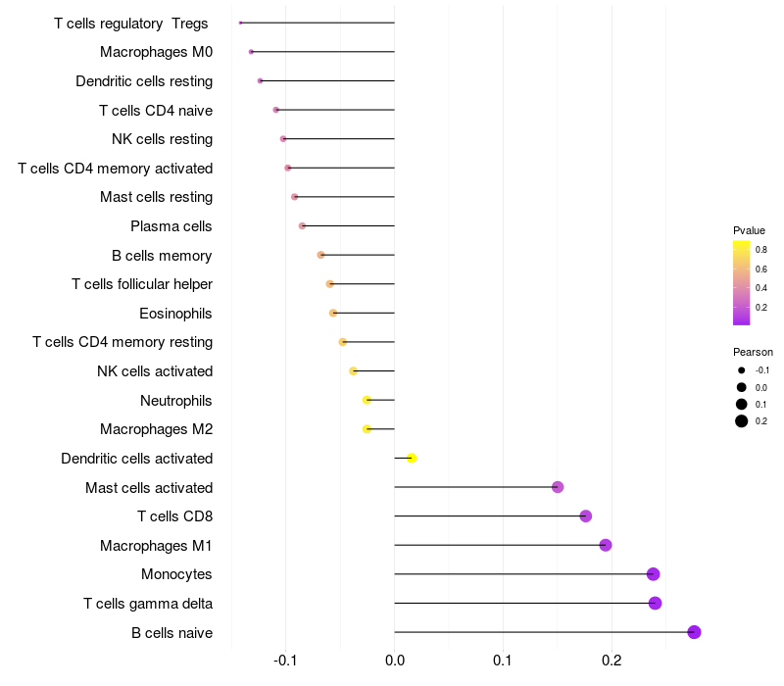This screenshot has width=784, height=686.
Task: Click the Neutrophils row label text
Action: (x=176, y=401)
